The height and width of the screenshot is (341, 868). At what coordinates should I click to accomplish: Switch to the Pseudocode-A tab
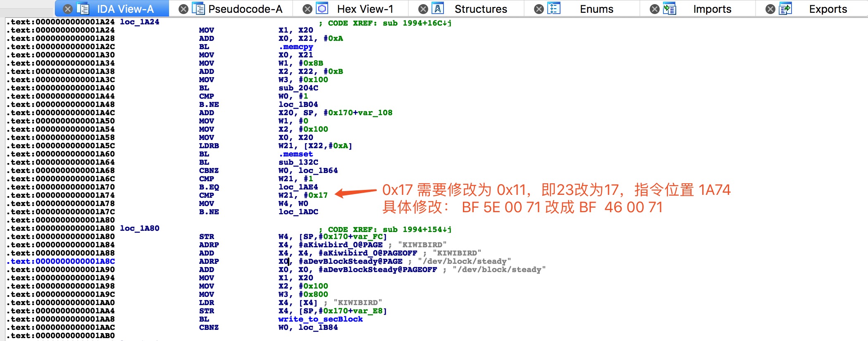(x=245, y=9)
